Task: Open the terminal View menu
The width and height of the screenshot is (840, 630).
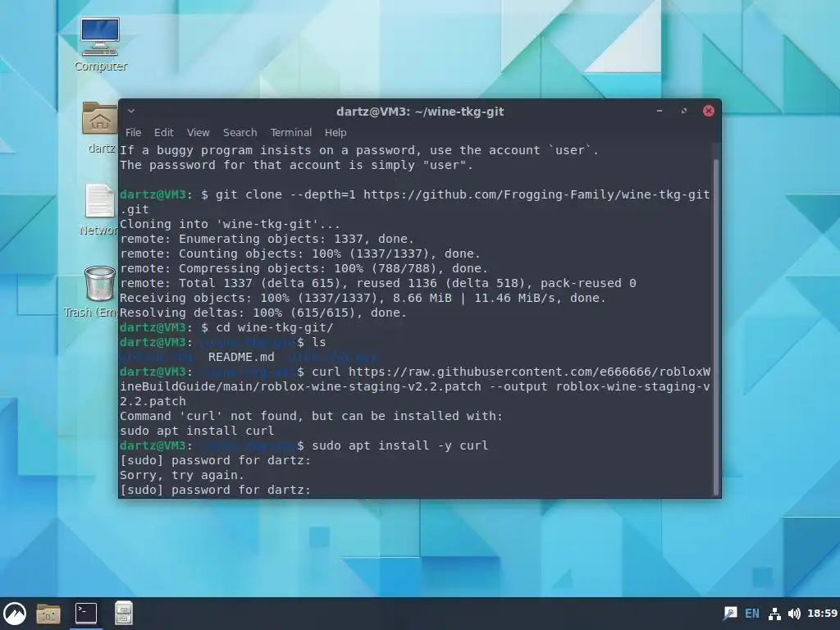Action: pos(199,132)
